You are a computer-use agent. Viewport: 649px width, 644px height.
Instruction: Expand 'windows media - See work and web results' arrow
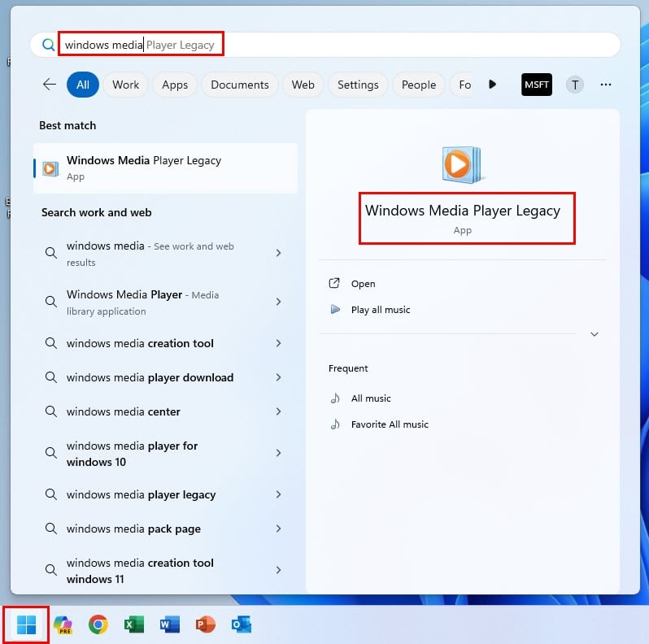(279, 253)
